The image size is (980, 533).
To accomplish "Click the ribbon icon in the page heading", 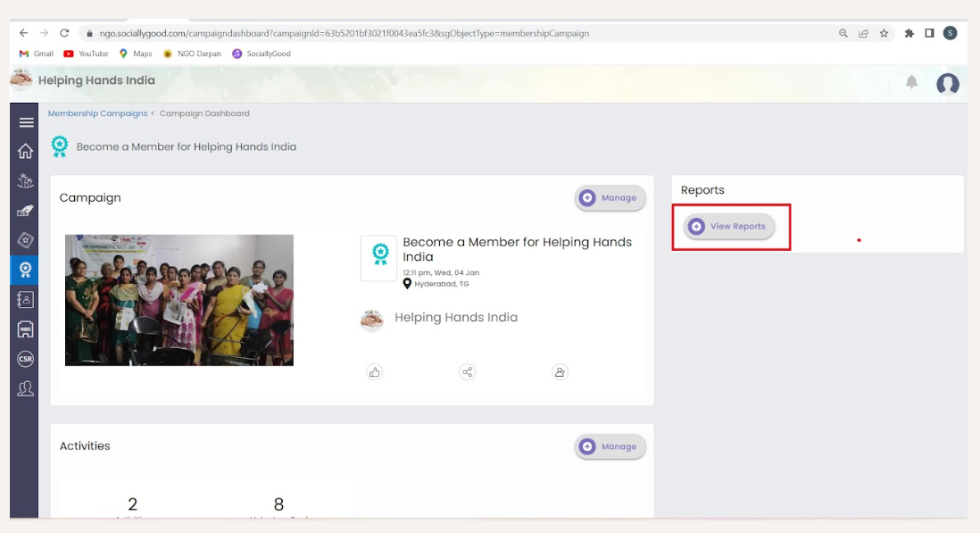I will (x=60, y=146).
